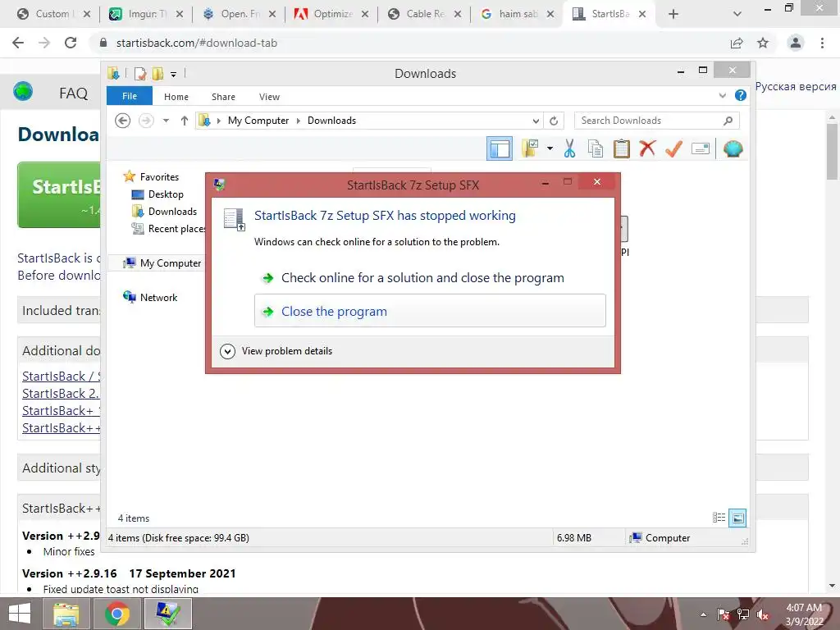The width and height of the screenshot is (840, 630).
Task: Reload the Chrome page
Action: pyautogui.click(x=71, y=43)
